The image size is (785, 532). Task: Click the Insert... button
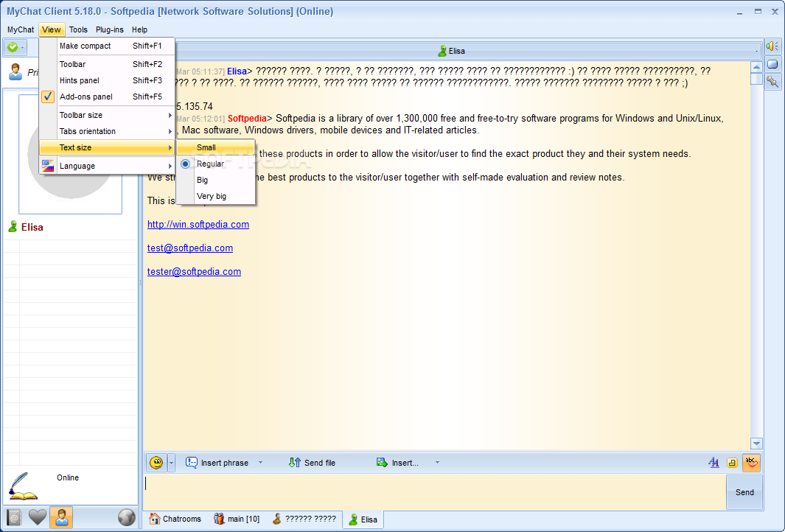pyautogui.click(x=397, y=463)
